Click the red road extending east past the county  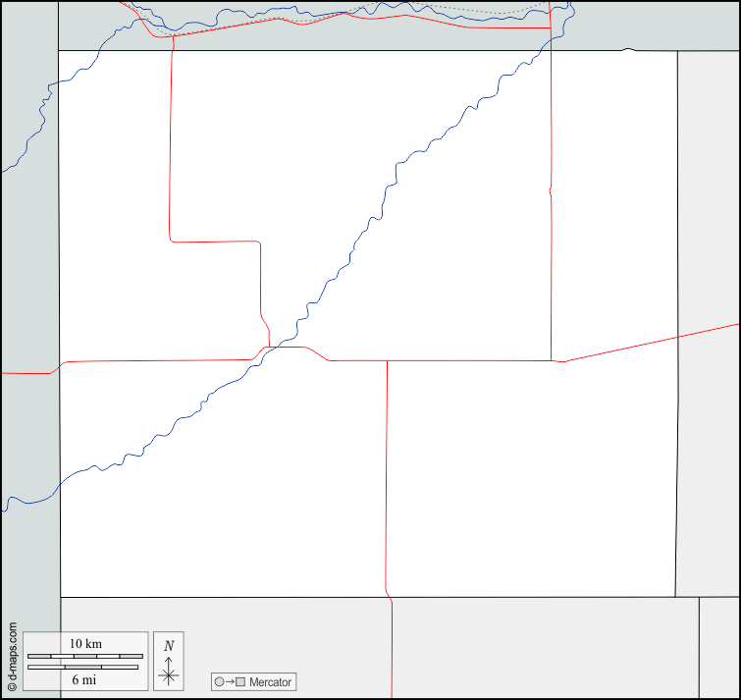point(648,343)
